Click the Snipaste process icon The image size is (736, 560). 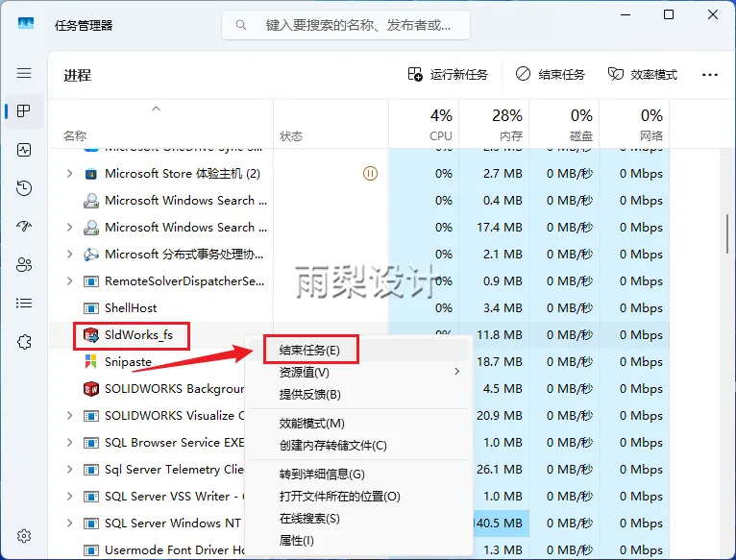coord(90,362)
